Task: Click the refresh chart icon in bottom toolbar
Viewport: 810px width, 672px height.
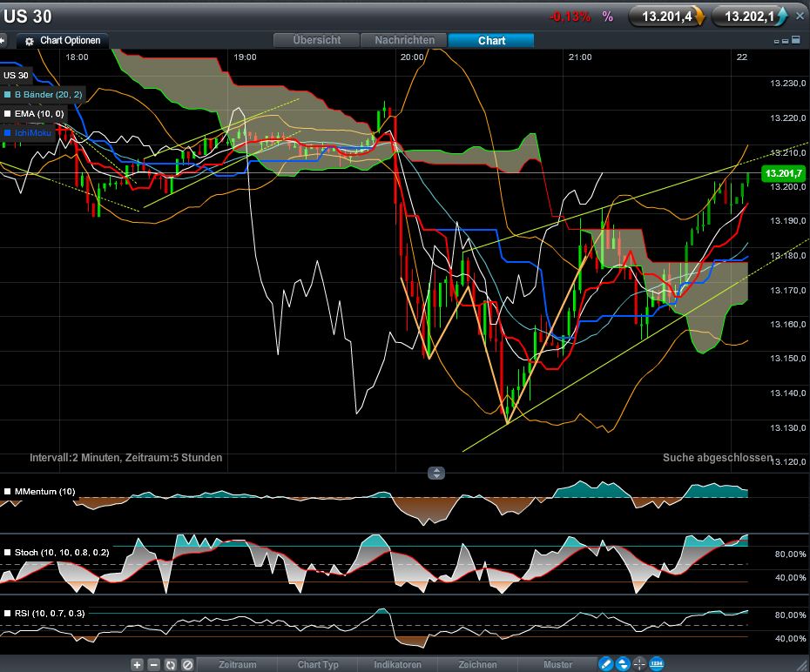Action: (171, 665)
